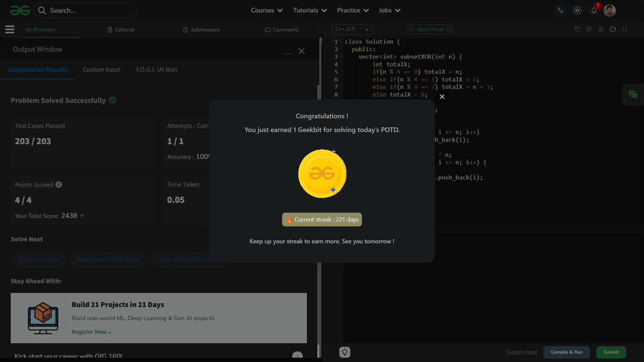The width and height of the screenshot is (644, 362).
Task: Open the Maximum AND Value problem
Action: point(108,259)
